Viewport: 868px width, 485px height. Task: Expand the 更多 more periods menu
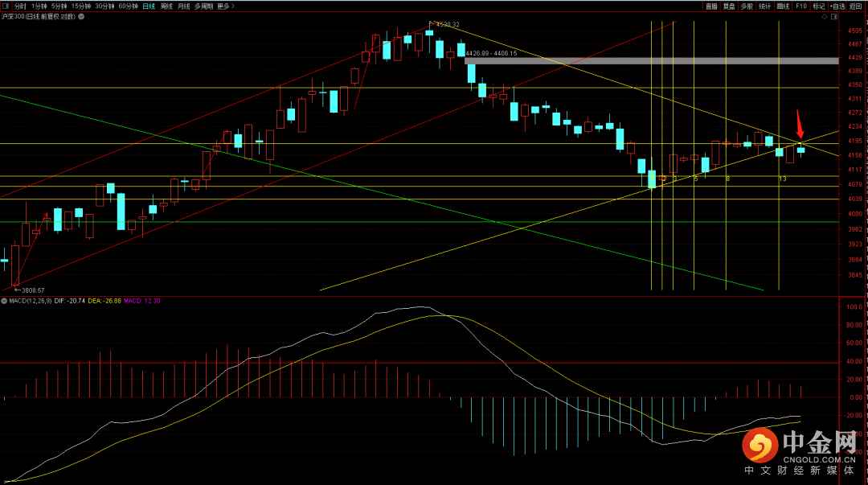pyautogui.click(x=225, y=6)
